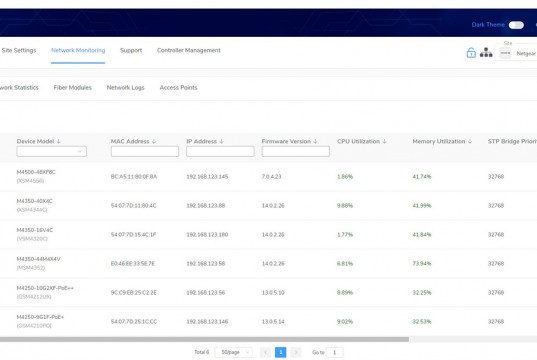Click memory utilization 73.94%

(x=422, y=264)
